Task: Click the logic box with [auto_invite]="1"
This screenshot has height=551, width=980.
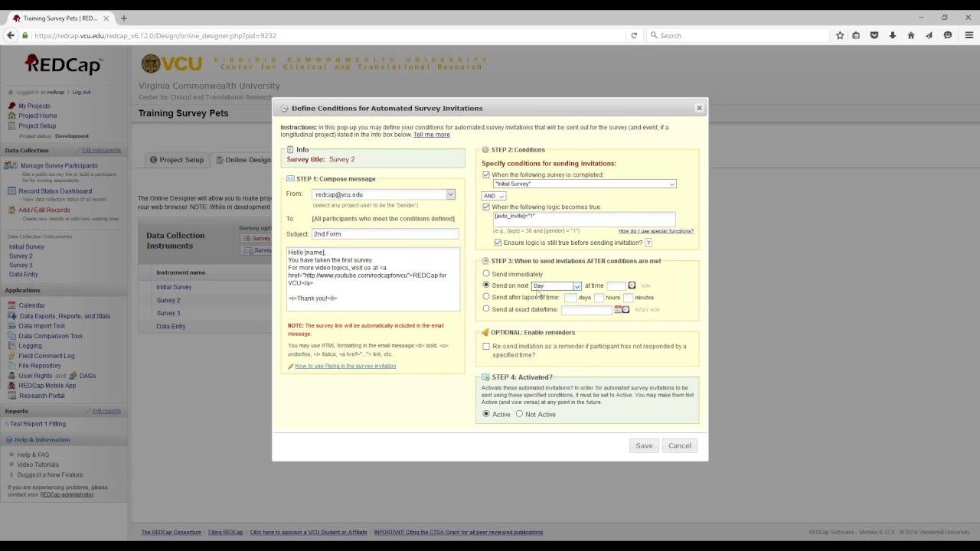Action: point(584,219)
